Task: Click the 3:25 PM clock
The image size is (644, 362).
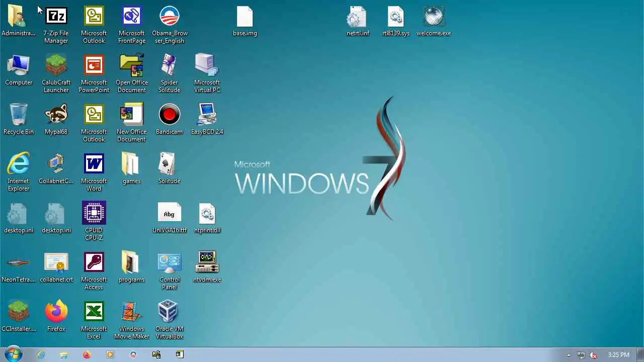Action: point(618,355)
